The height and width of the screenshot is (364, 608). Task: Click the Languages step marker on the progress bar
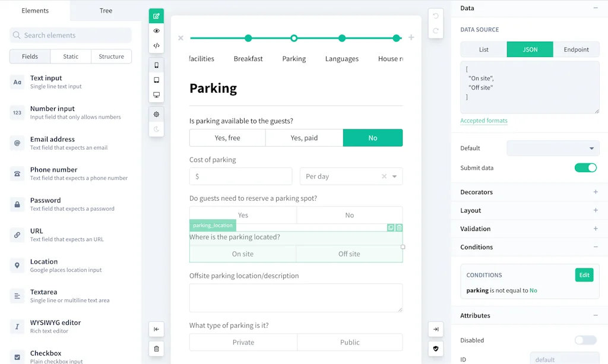point(341,37)
